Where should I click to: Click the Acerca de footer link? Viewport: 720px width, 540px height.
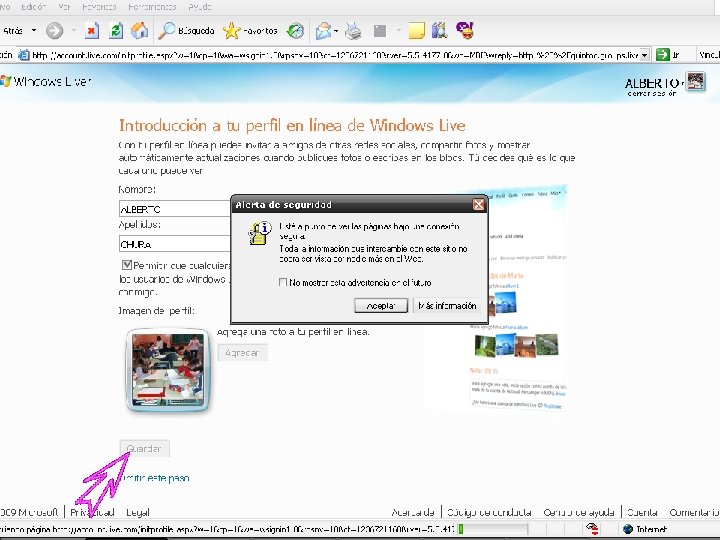[x=413, y=512]
